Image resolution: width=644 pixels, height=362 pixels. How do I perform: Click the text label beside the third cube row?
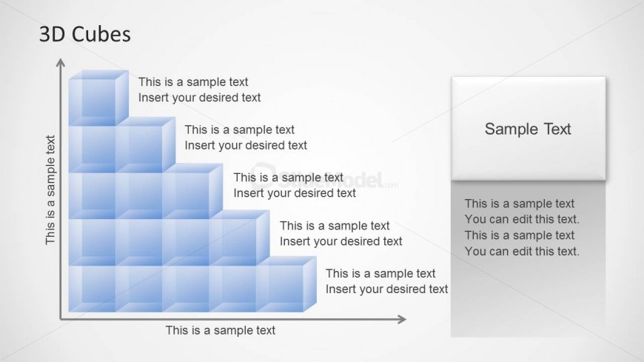(x=295, y=185)
